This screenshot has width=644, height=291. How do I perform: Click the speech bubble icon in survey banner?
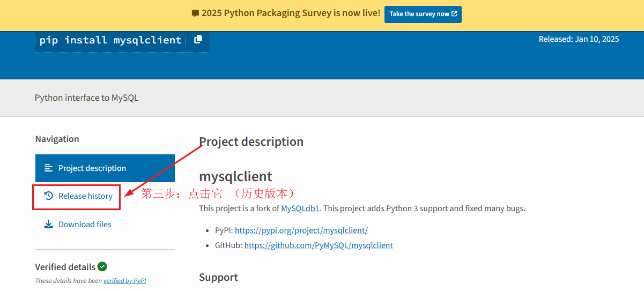click(x=195, y=14)
